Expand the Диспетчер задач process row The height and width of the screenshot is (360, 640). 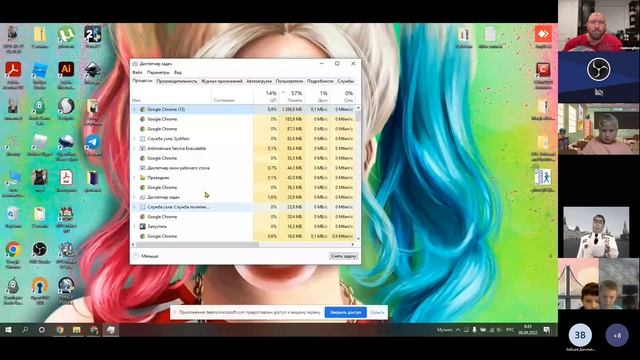(134, 197)
